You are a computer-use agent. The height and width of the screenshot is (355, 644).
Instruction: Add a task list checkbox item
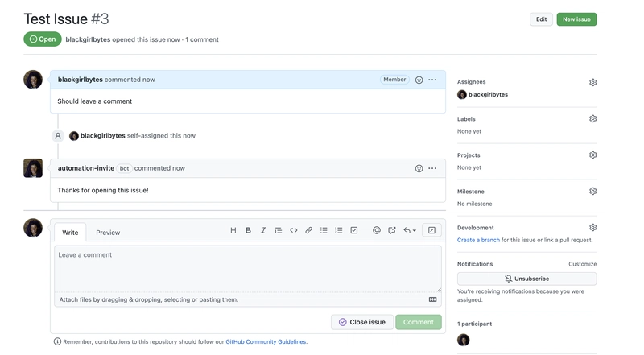pos(354,231)
